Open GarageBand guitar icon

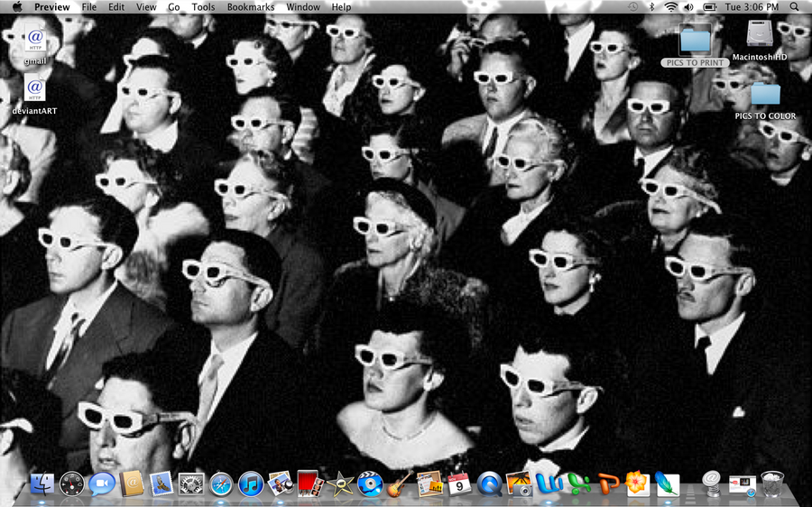point(400,484)
